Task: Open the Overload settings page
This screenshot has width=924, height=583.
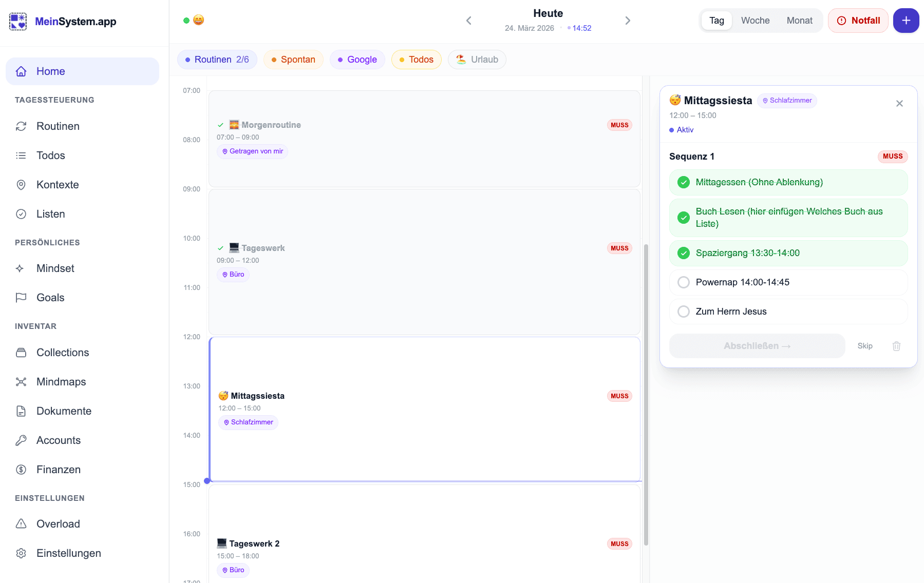Action: click(x=58, y=524)
